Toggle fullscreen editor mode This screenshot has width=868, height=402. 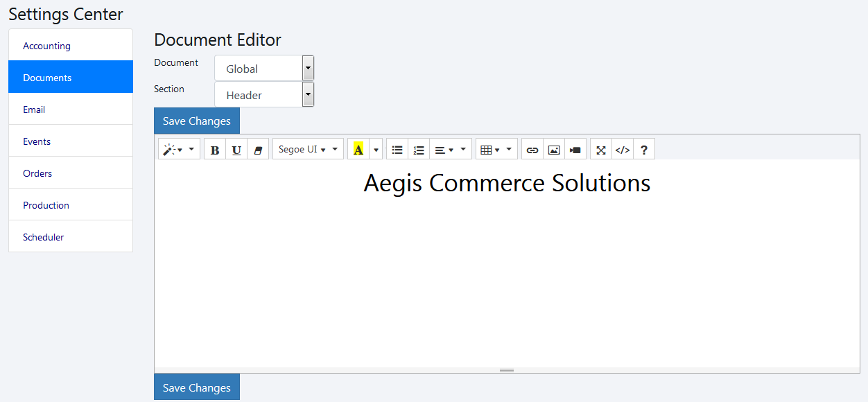coord(601,150)
